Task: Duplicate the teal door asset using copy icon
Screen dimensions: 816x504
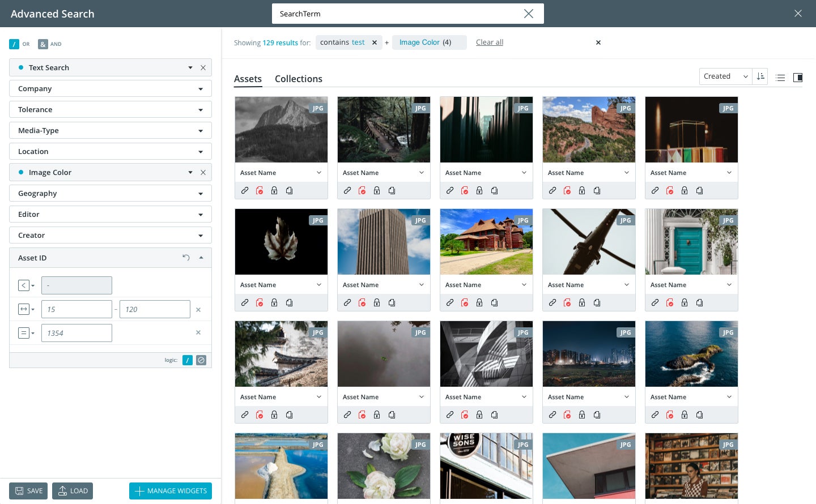Action: coord(699,302)
